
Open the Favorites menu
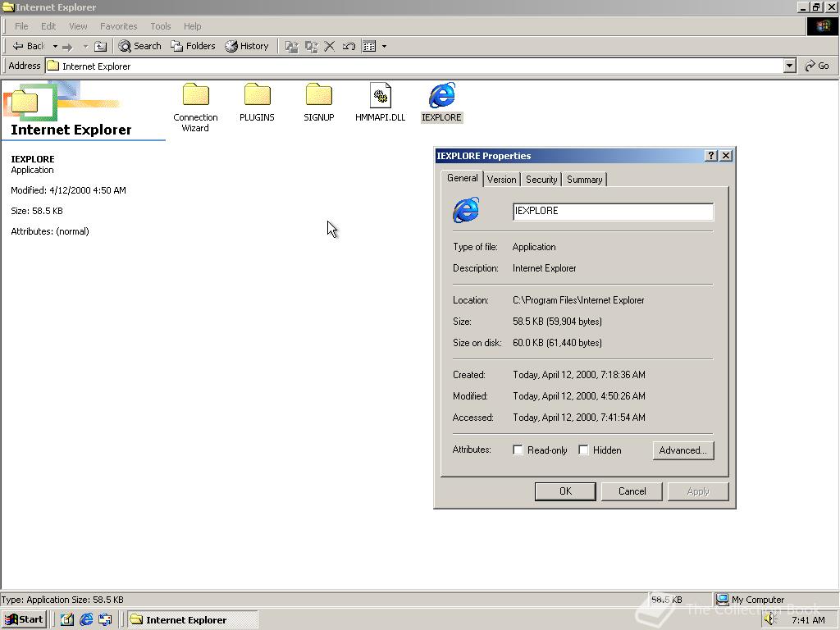click(118, 26)
